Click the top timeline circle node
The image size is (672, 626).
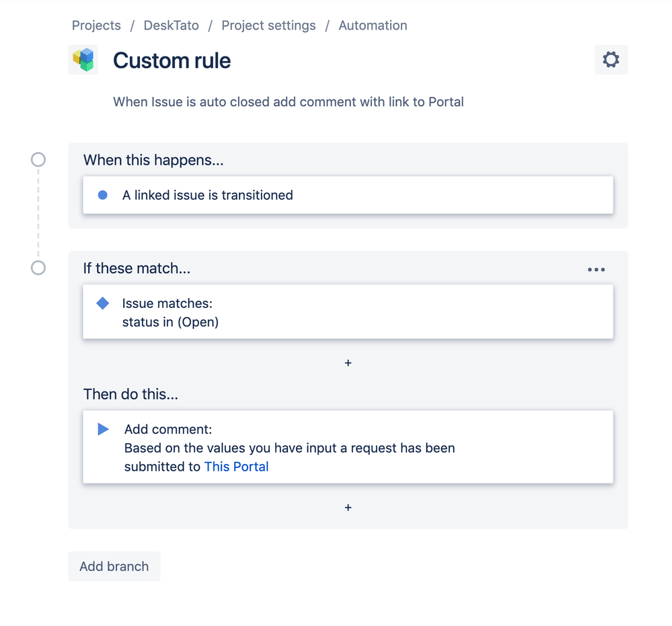click(x=38, y=159)
